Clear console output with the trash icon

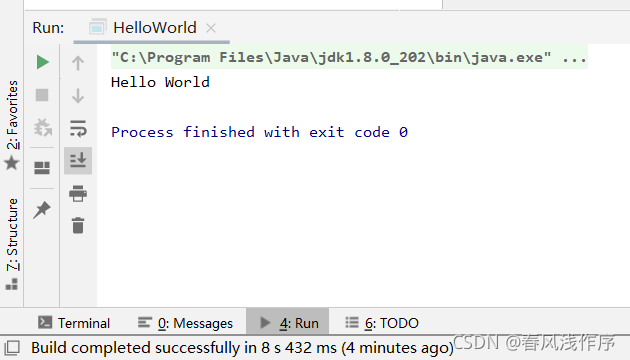click(78, 225)
